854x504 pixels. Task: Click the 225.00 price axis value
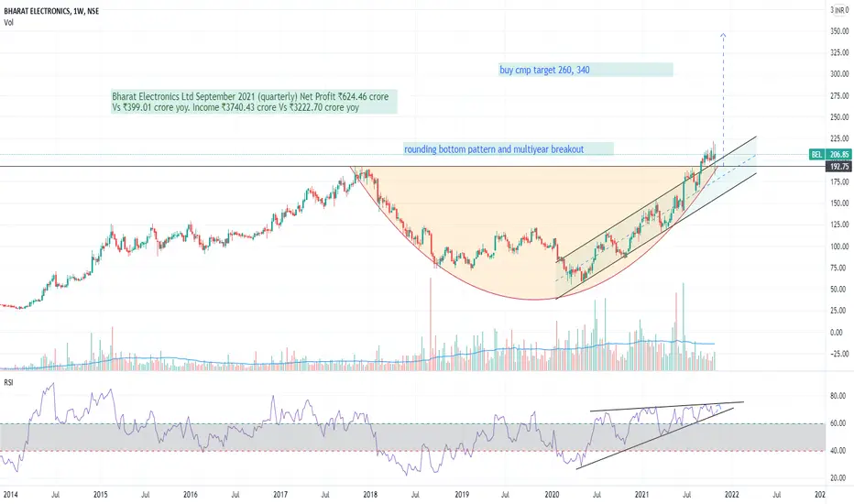(x=839, y=138)
